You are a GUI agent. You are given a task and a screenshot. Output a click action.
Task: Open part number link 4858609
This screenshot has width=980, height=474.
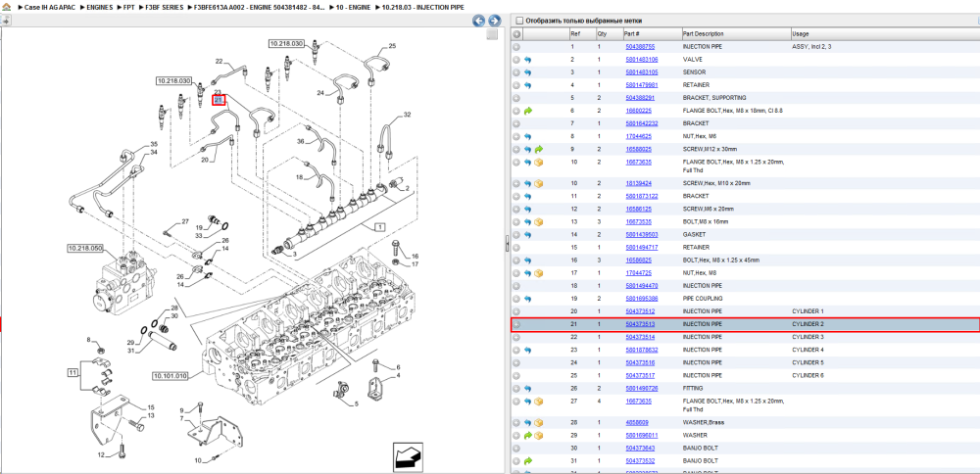click(637, 422)
